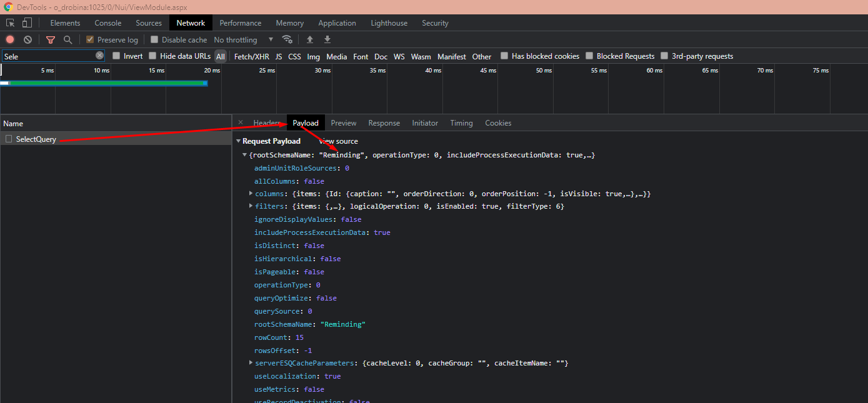
Task: Export HAR file download arrow
Action: 327,39
